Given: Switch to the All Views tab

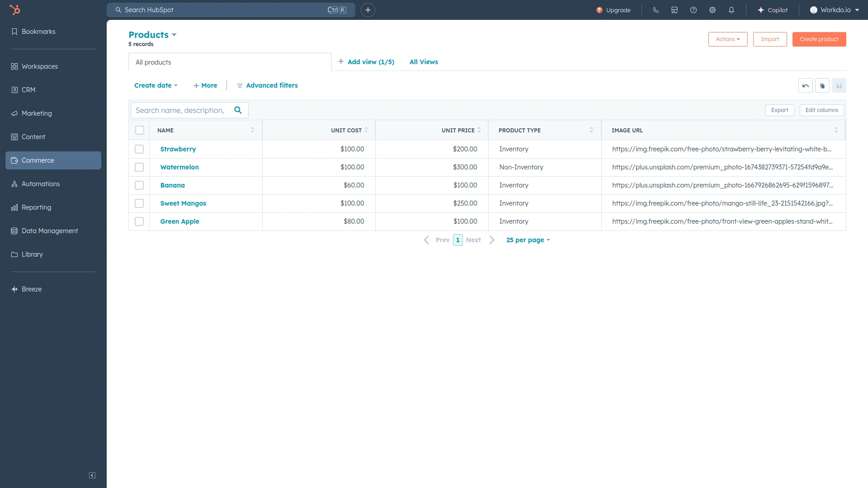Looking at the screenshot, I should [423, 62].
